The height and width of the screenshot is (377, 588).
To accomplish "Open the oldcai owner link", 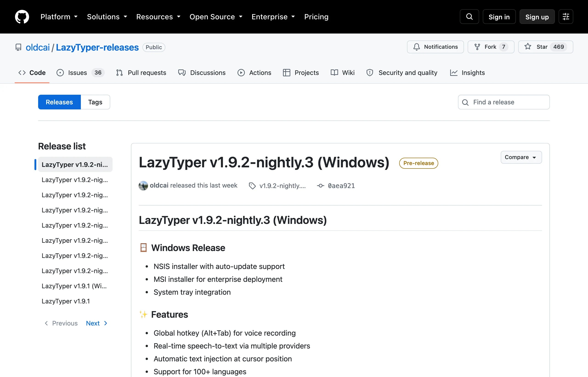I will pos(38,47).
